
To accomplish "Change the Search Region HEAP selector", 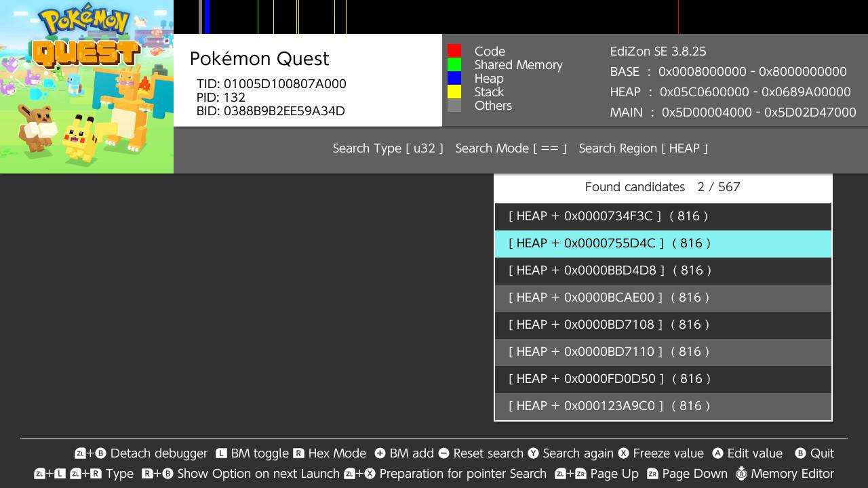I will [643, 148].
